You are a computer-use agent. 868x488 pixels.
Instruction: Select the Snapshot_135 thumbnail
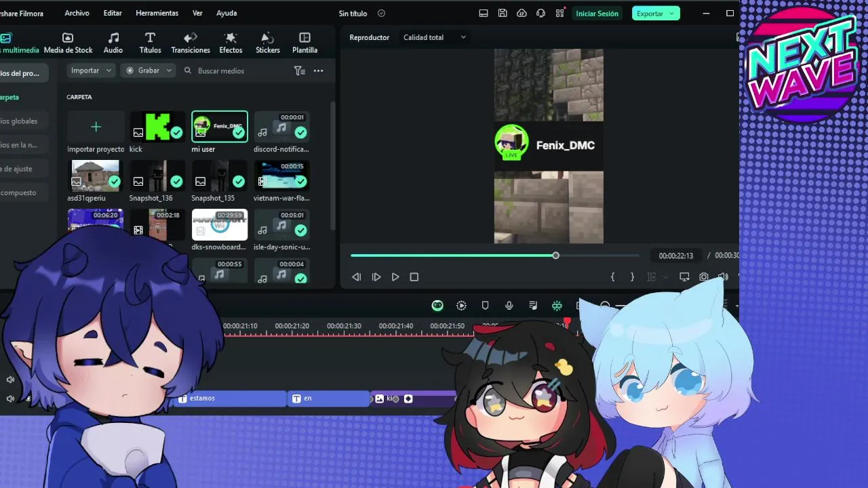220,176
